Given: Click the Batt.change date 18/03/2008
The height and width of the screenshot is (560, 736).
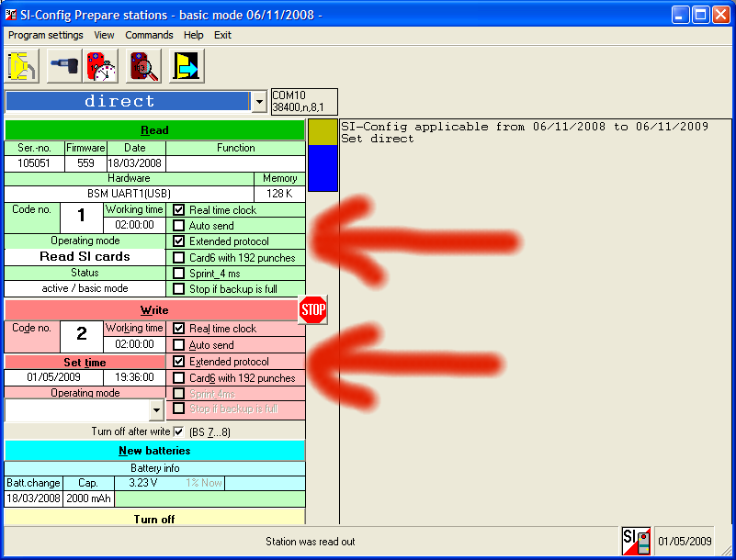Looking at the screenshot, I should [33, 498].
